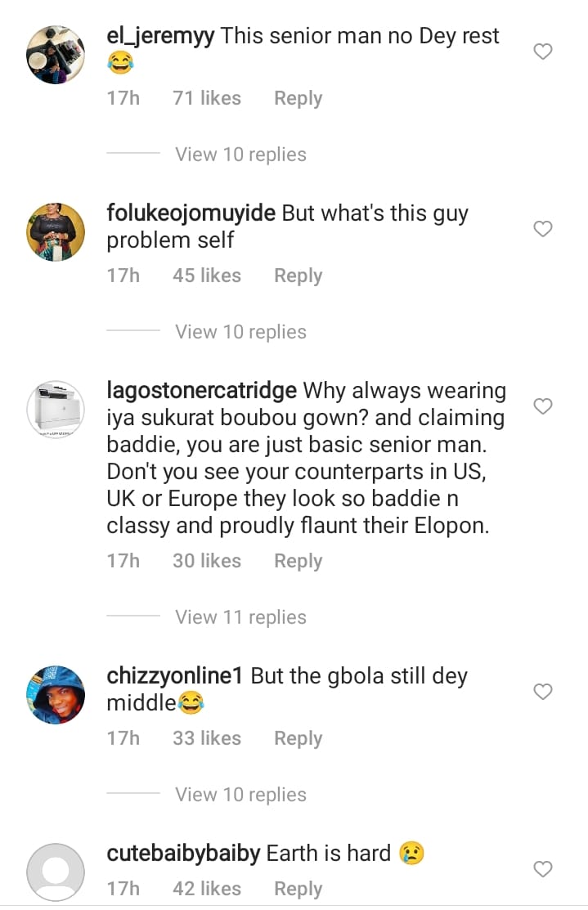Heart chizzyonline1's gbola comment
The width and height of the screenshot is (588, 910).
[543, 692]
